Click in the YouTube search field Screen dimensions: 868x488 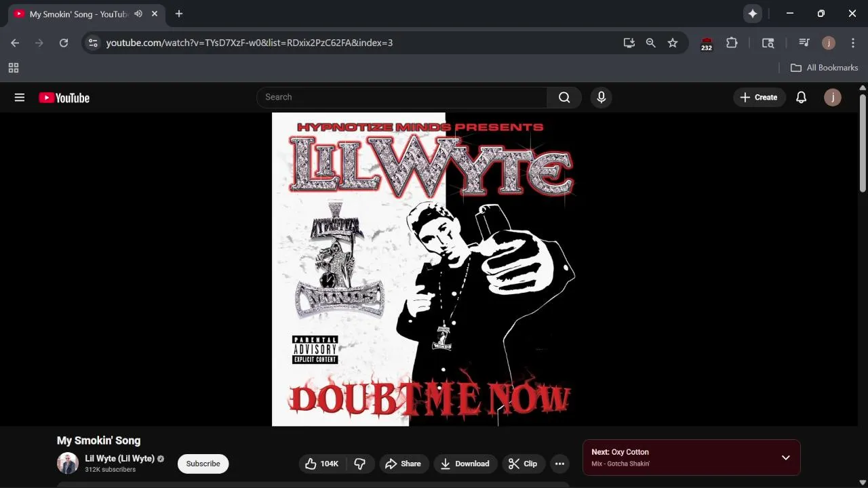(401, 98)
